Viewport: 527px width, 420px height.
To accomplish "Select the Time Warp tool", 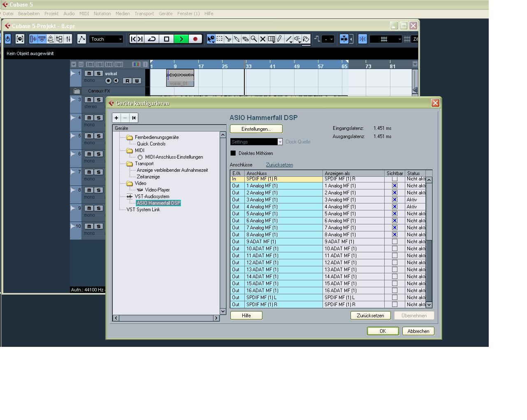I will [272, 39].
